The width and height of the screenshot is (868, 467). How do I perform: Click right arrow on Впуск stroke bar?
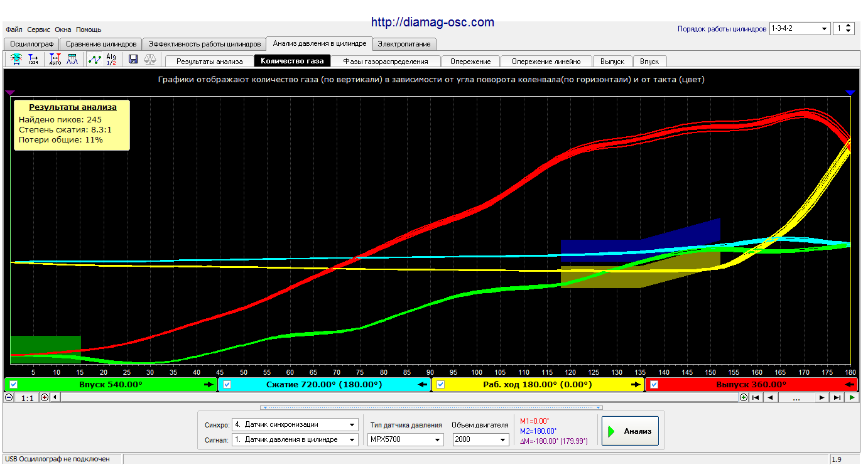point(209,385)
